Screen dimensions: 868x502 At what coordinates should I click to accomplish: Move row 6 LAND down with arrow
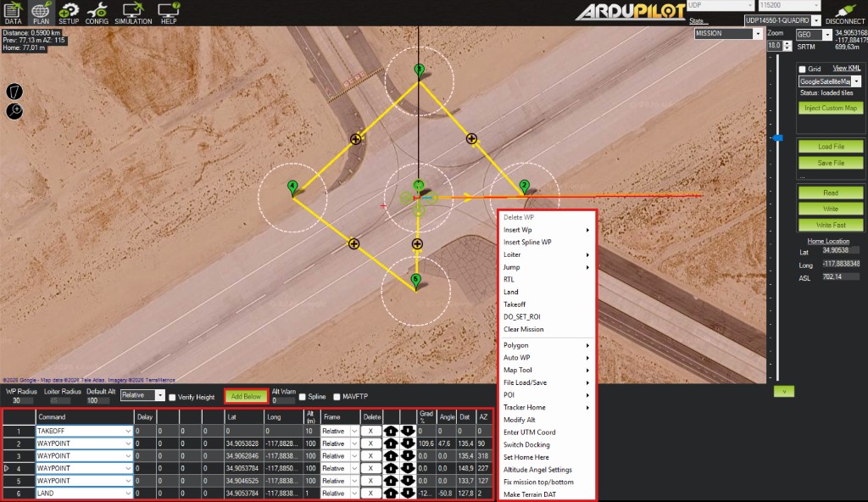click(408, 494)
